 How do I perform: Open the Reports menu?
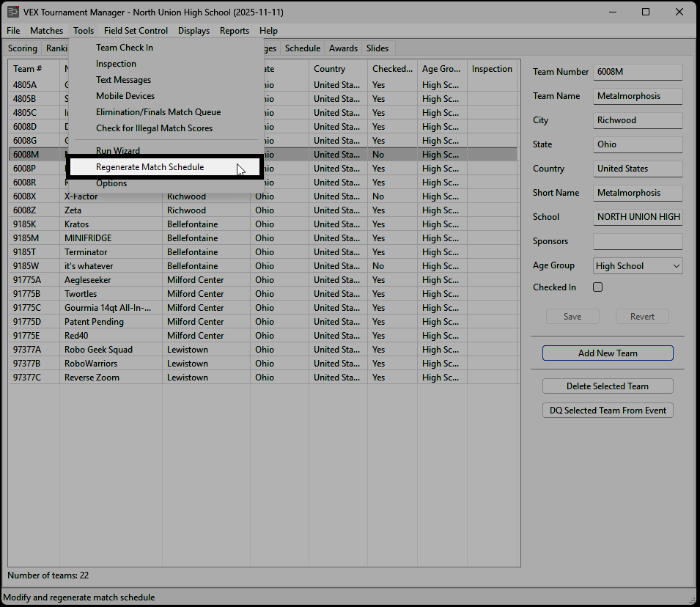(x=235, y=30)
